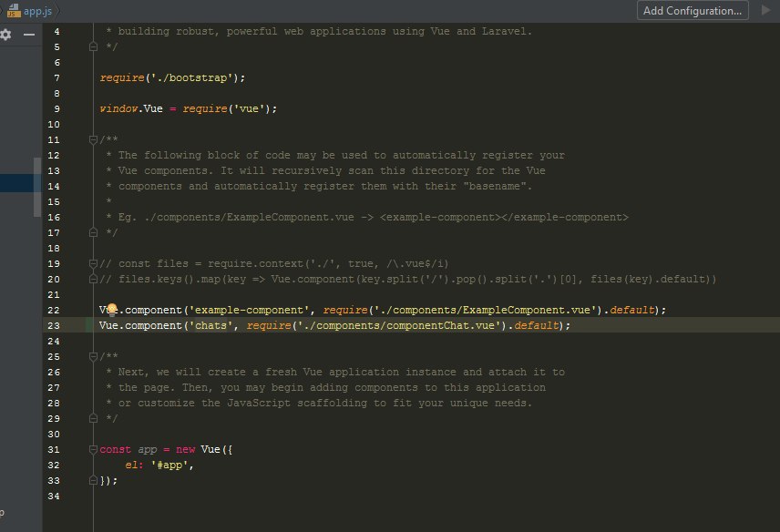Image resolution: width=780 pixels, height=532 pixels.
Task: Toggle the fold marker on line 17
Action: (93, 232)
